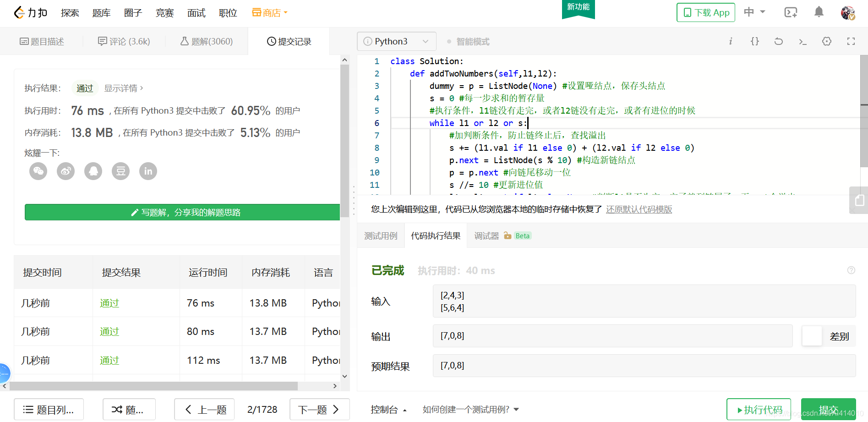
Task: Share result to LinkedIn
Action: 148,171
